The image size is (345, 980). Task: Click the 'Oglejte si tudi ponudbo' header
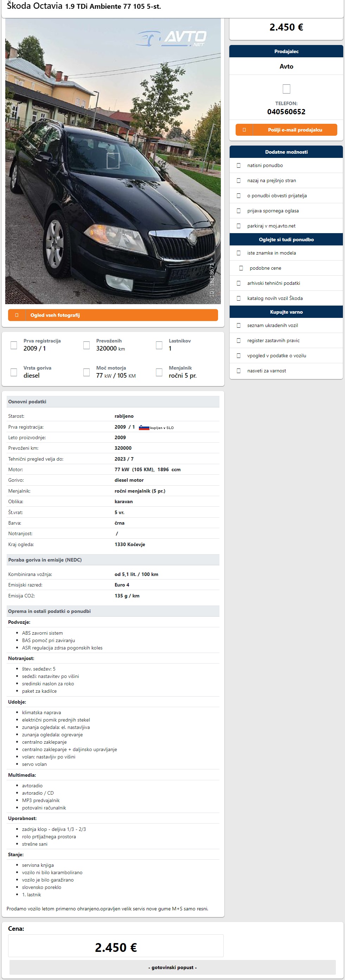tap(286, 239)
